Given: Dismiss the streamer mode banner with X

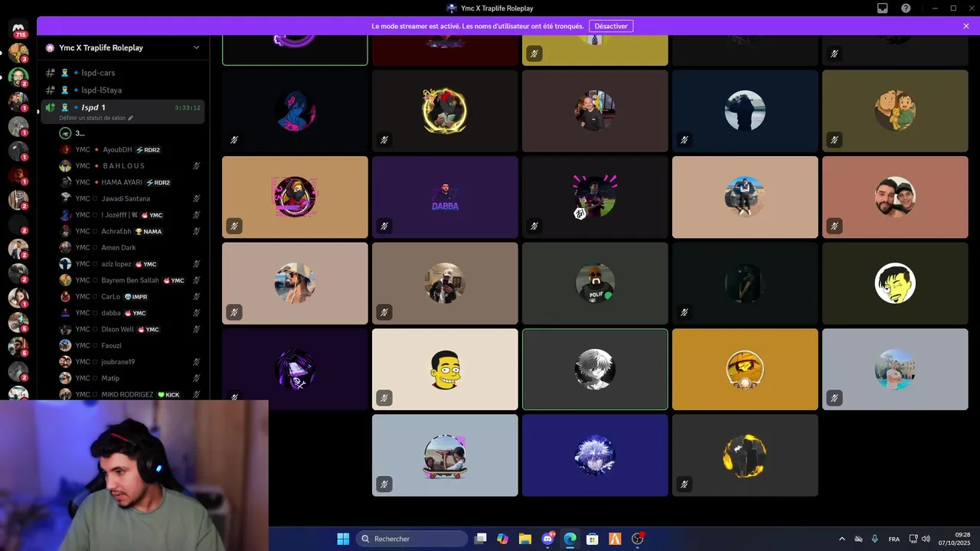Looking at the screenshot, I should pyautogui.click(x=966, y=26).
